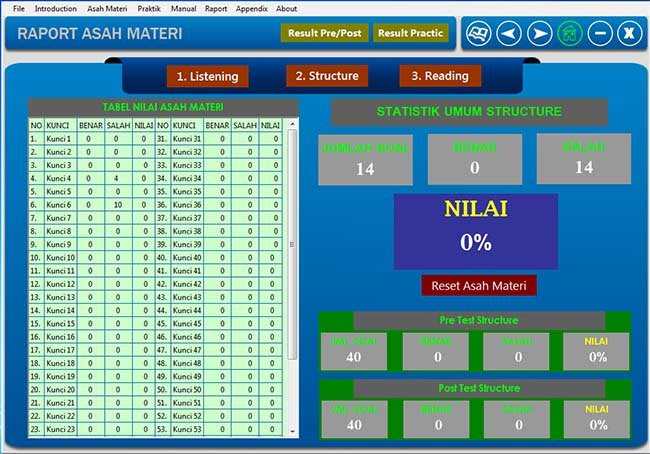The width and height of the screenshot is (650, 454).
Task: Click the round X exit icon
Action: point(630,34)
